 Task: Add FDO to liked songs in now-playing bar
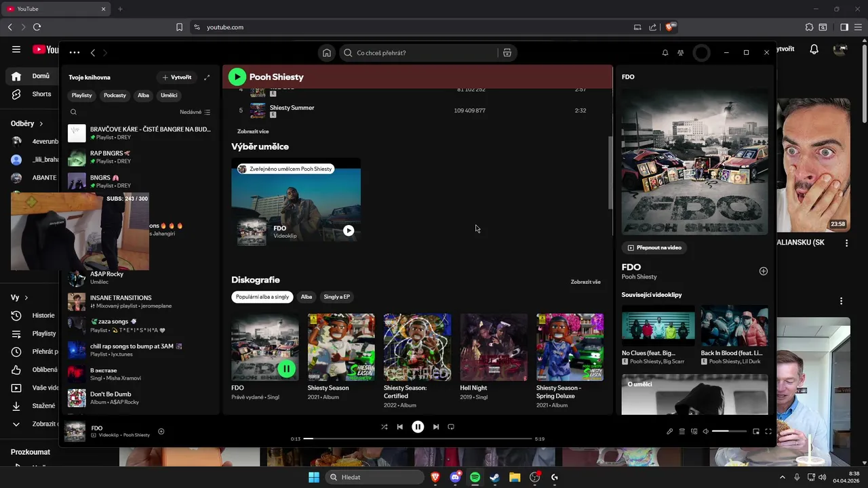[x=161, y=431]
